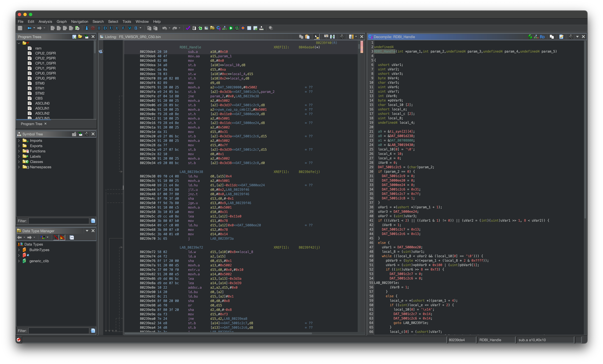Click the undo arrow in the toolbar
This screenshot has height=364, width=603.
click(x=165, y=28)
